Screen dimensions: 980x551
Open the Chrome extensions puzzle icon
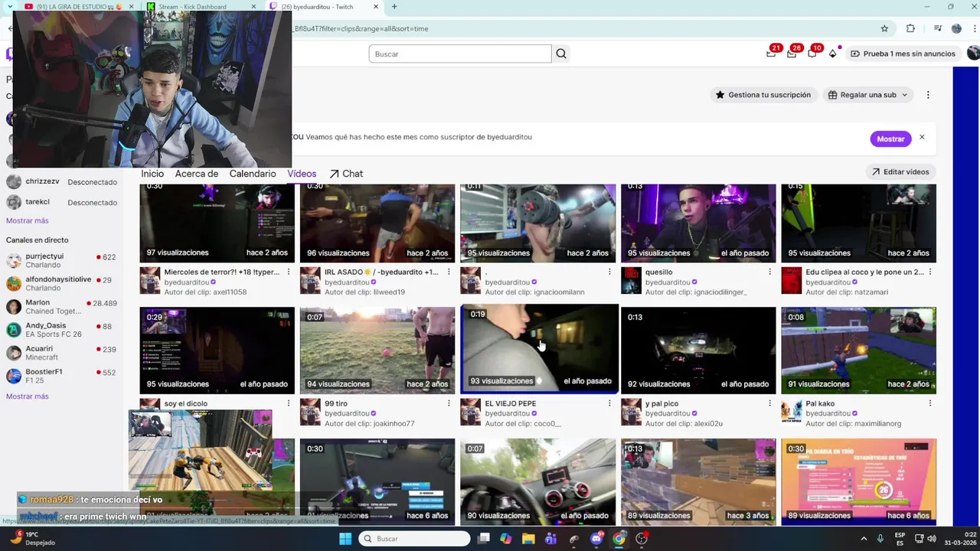pos(910,28)
